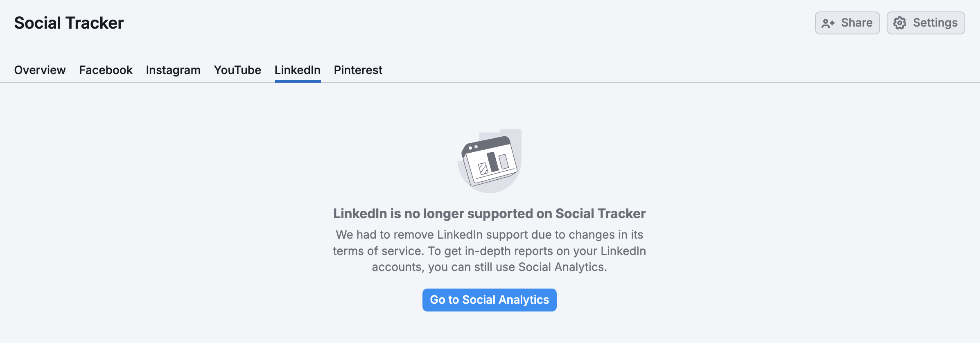Click the LinkedIn unsupported heading text
Screen dimensions: 980x343
pos(490,213)
